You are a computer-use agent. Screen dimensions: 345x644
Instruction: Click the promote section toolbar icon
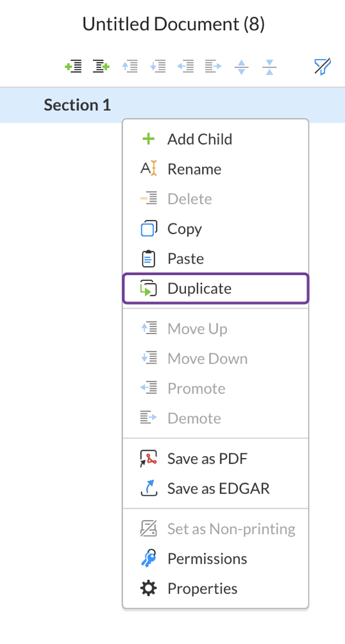pos(185,66)
